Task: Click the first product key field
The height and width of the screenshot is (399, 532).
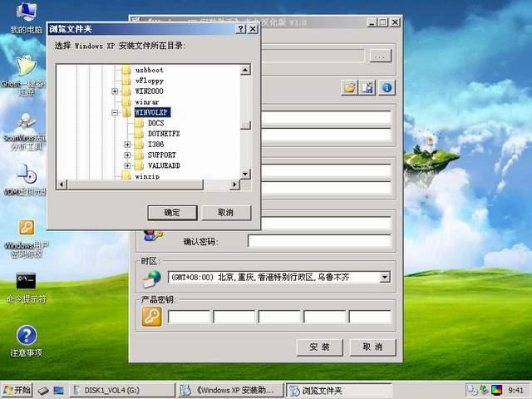Action: 189,317
